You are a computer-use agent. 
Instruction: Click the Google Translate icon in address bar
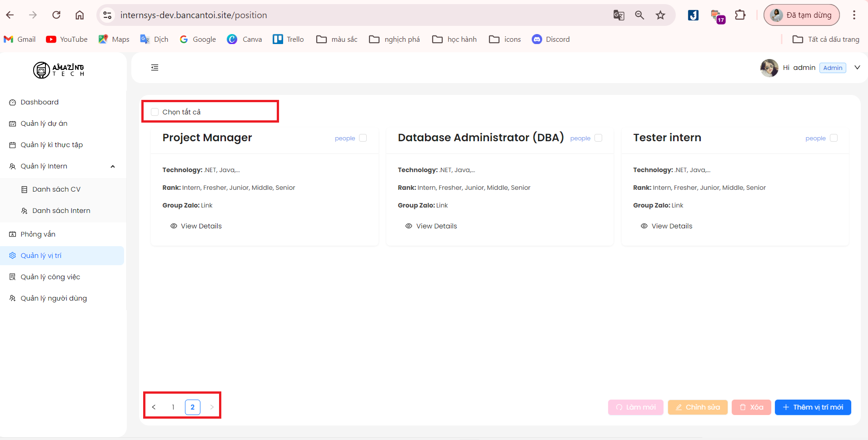pos(619,15)
